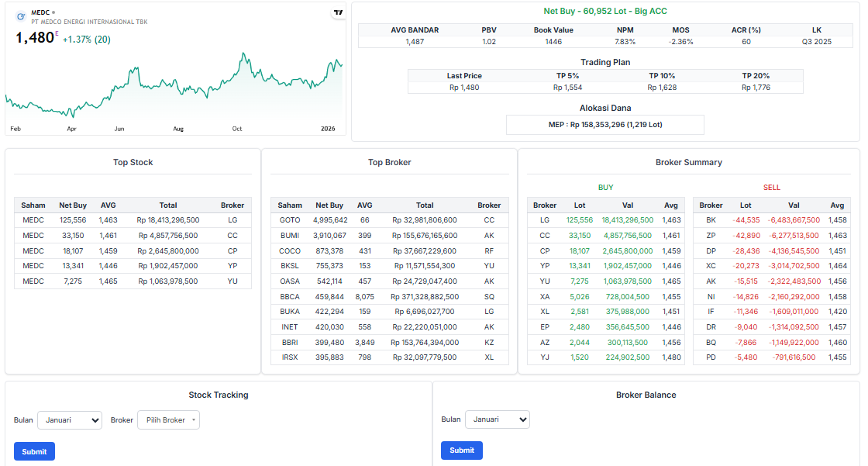Click the MEDC company logo icon

pyautogui.click(x=20, y=16)
